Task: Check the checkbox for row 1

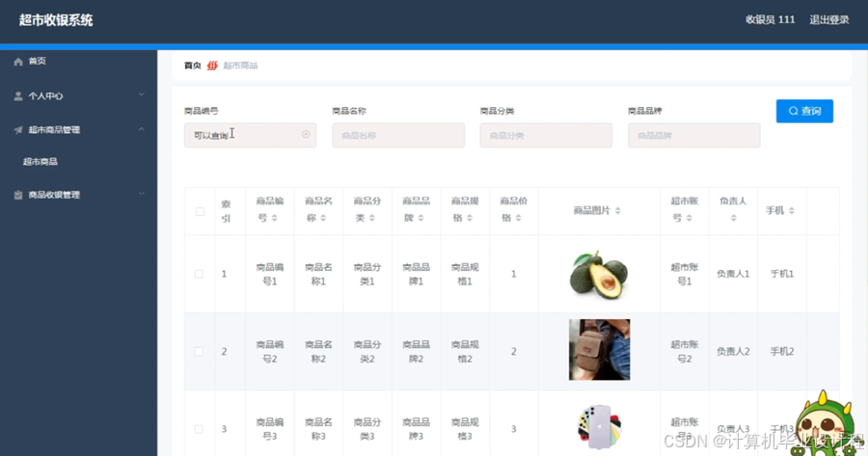Action: point(199,274)
